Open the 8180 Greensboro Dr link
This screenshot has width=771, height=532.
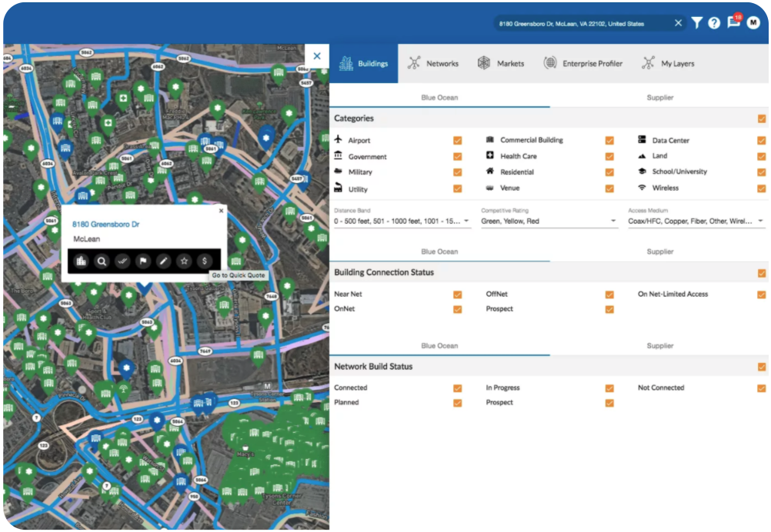pos(106,224)
